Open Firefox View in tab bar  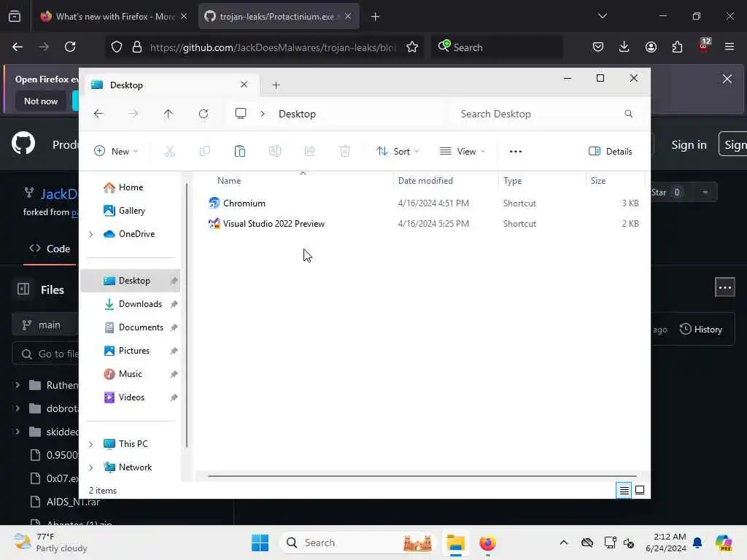(x=15, y=16)
